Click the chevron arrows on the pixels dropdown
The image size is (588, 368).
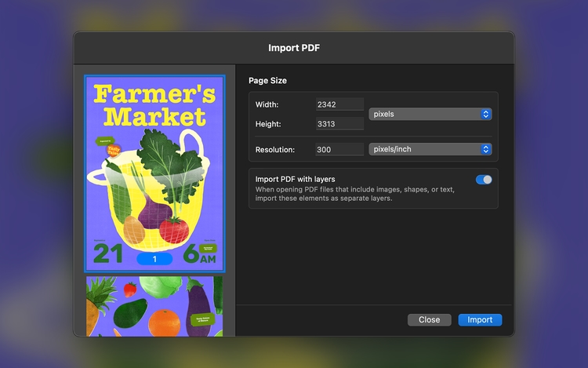point(486,115)
